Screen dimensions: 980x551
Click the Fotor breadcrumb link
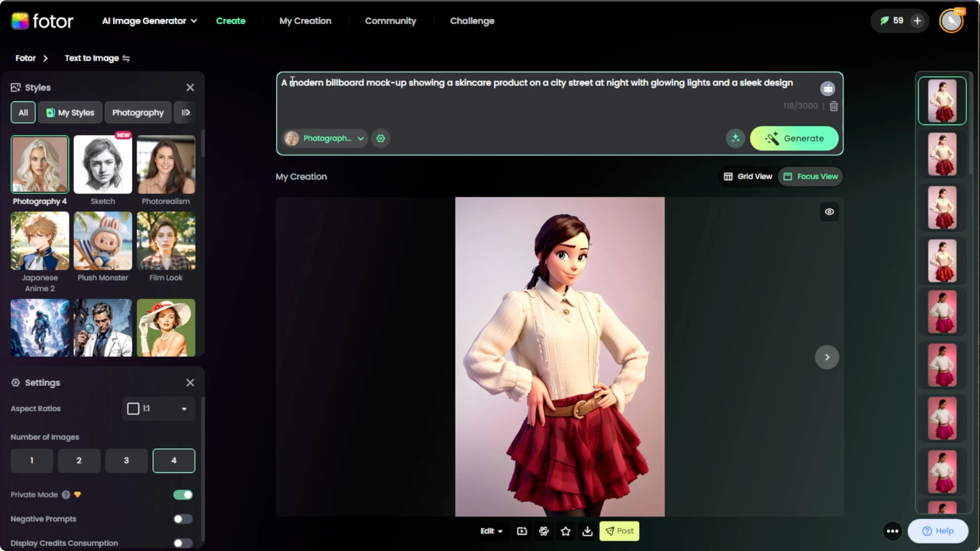pos(26,58)
